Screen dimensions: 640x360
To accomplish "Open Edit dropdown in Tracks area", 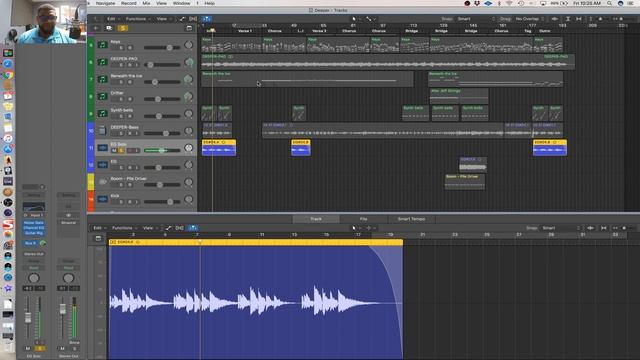I will coord(113,19).
